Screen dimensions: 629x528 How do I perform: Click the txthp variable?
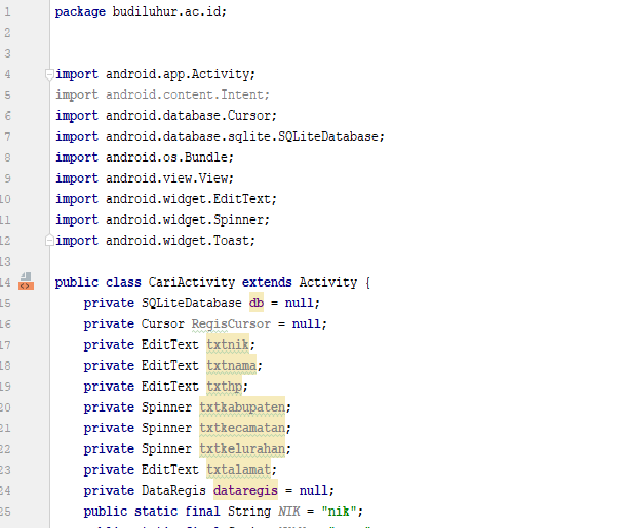[x=224, y=386]
